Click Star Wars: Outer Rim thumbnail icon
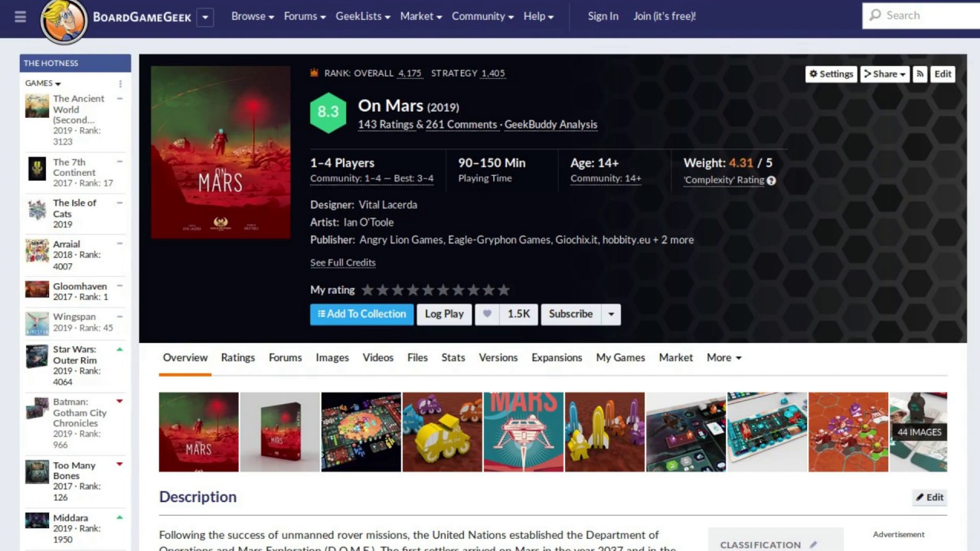Screen dimensions: 980x551 [x=37, y=357]
